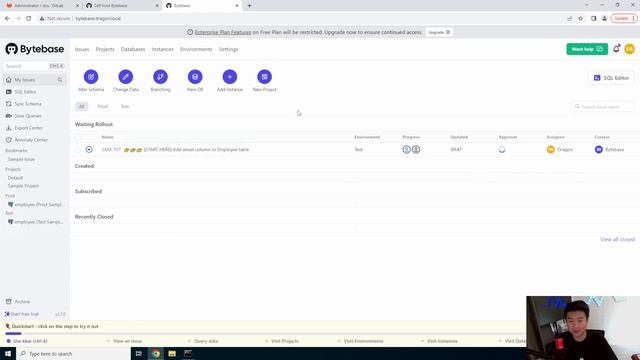Open the Databases menu
Screen dimensions: 640x360
[x=133, y=49]
